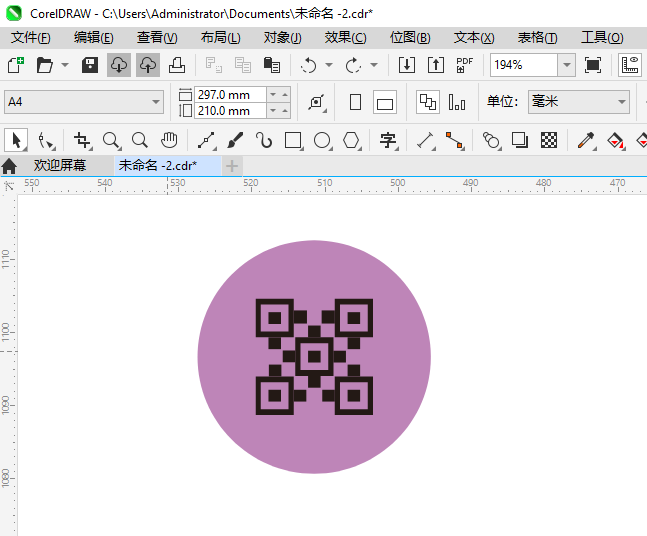Click the cloud download icon
The width and height of the screenshot is (647, 536).
(x=119, y=65)
